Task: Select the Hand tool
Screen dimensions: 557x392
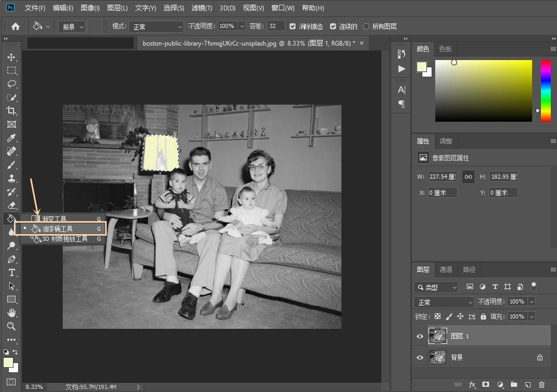Action: coord(11,313)
